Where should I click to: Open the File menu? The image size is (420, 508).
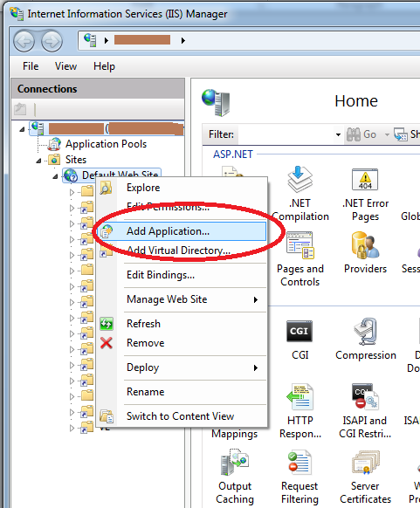[31, 66]
